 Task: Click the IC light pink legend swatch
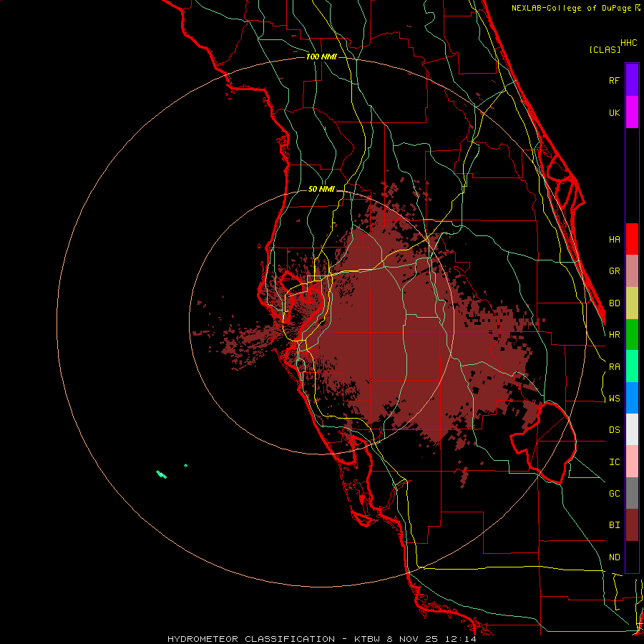point(632,462)
